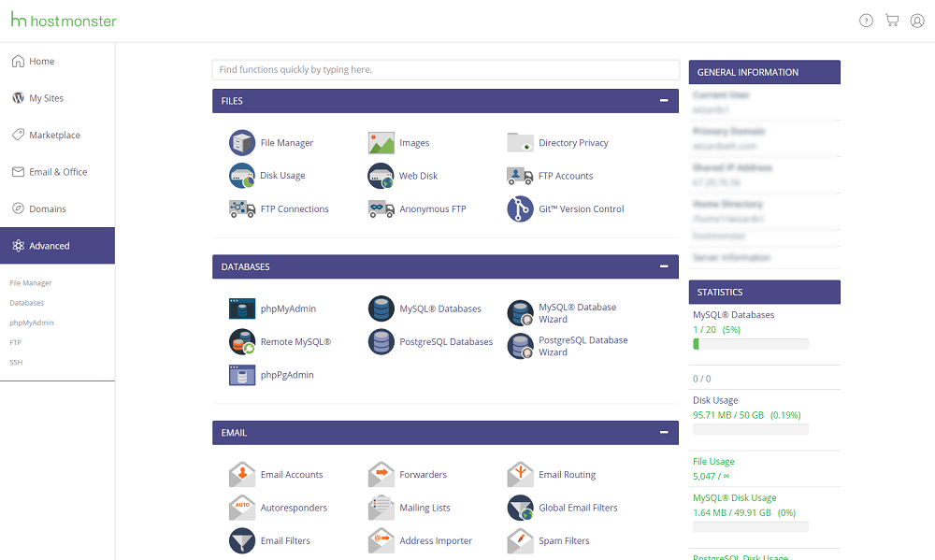
Task: Open the Databases sidebar sublink
Action: coord(27,303)
